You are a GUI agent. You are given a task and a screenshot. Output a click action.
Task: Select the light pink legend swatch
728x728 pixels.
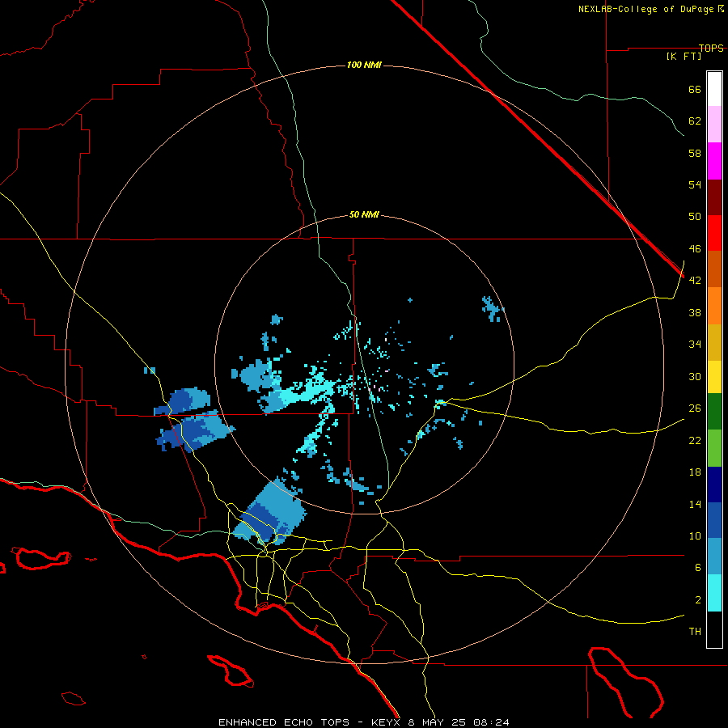714,124
